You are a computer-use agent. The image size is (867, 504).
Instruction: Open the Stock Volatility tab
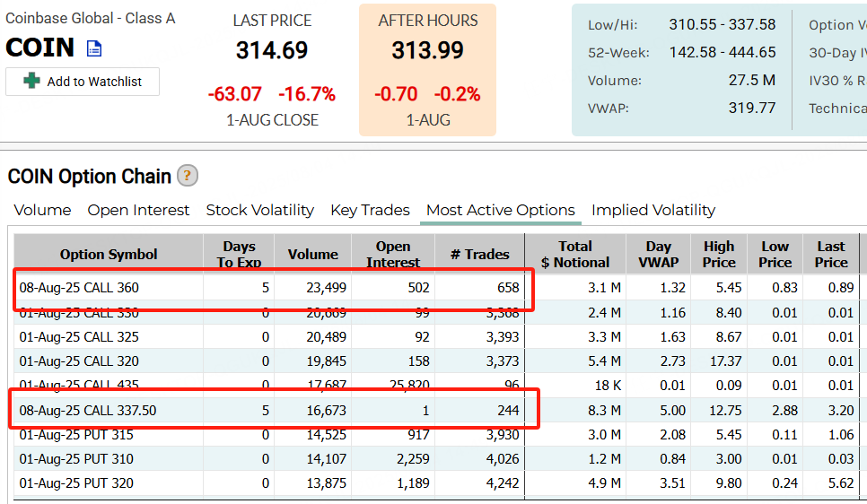click(x=260, y=210)
